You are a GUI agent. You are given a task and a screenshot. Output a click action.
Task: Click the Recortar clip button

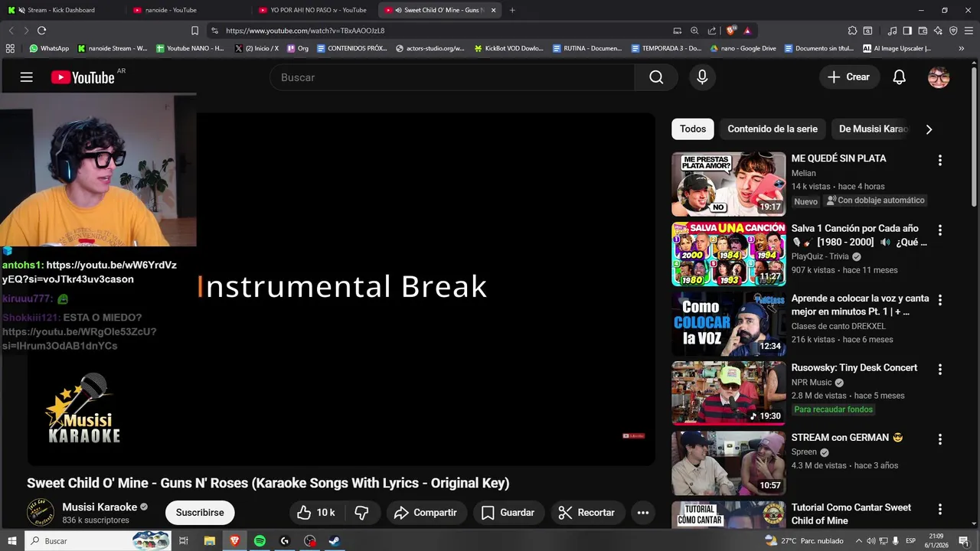(x=587, y=513)
